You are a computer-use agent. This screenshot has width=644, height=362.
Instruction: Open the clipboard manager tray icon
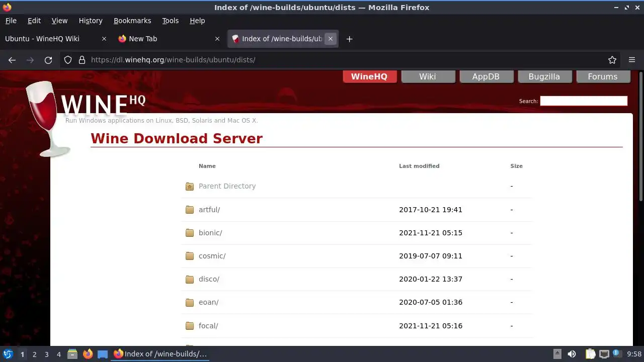590,354
